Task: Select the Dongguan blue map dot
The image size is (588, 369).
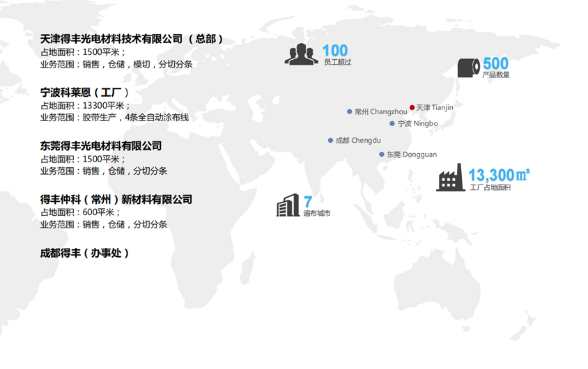Action: (382, 155)
